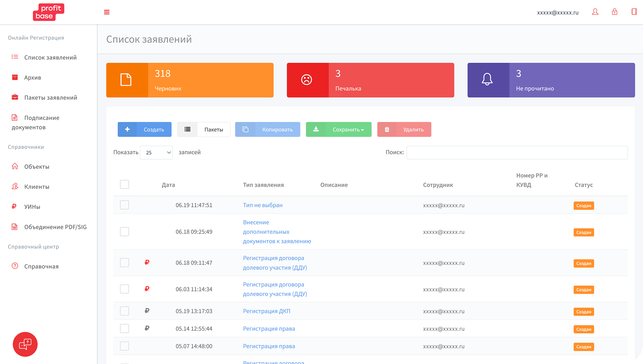Click the copy icon on Копировать button

pos(245,129)
